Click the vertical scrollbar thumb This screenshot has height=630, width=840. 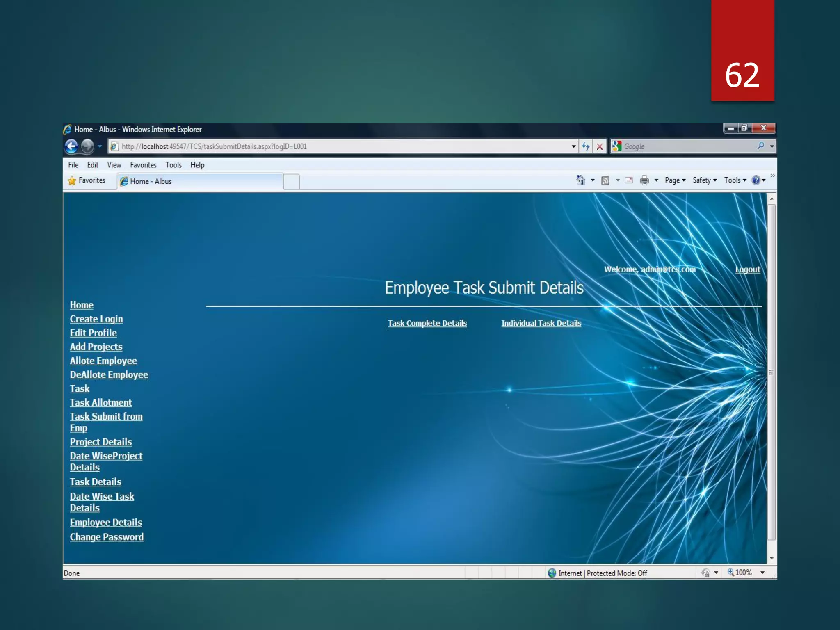[x=772, y=372]
